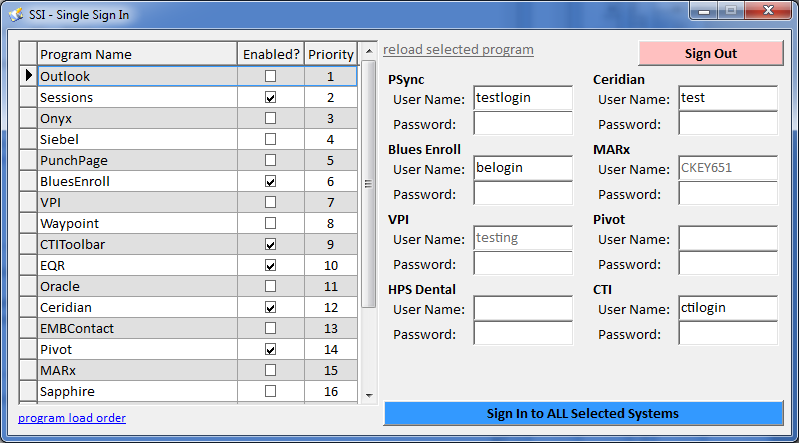Toggle the VPI enabled checkbox
The image size is (799, 443).
pyautogui.click(x=271, y=202)
